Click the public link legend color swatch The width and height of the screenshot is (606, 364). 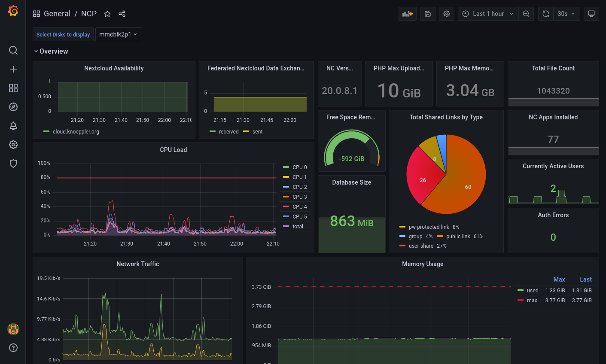tap(440, 236)
